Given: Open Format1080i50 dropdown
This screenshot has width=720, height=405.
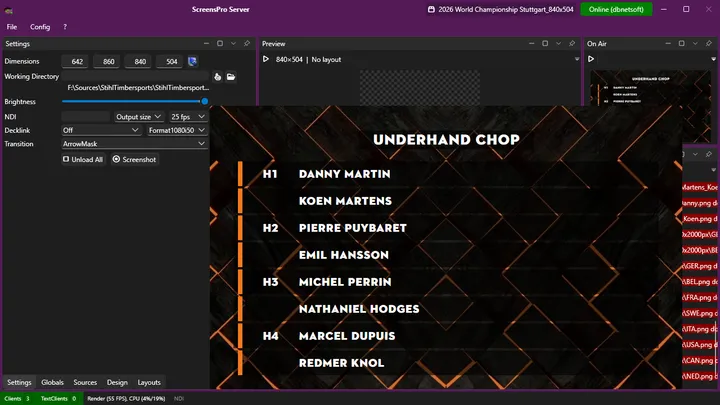Looking at the screenshot, I should click(x=177, y=130).
